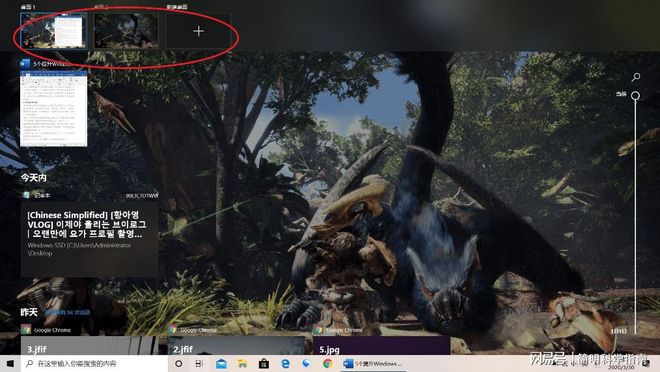This screenshot has height=372, width=660.
Task: Open the 5.jpg timeline activity
Action: pos(381,345)
